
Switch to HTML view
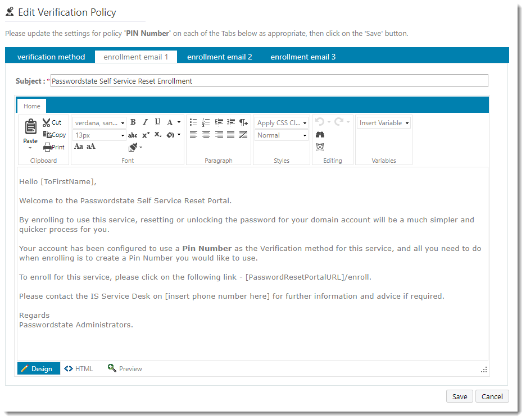pyautogui.click(x=79, y=369)
